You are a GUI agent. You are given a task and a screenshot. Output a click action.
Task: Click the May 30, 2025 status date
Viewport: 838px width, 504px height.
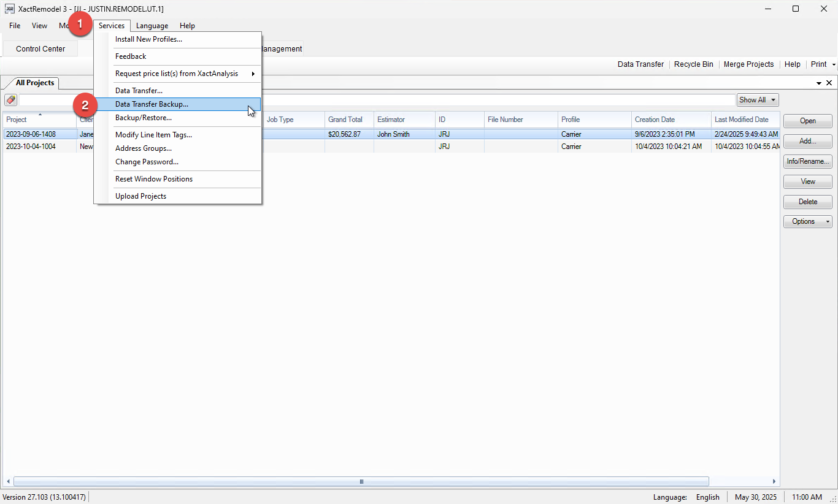coord(756,497)
